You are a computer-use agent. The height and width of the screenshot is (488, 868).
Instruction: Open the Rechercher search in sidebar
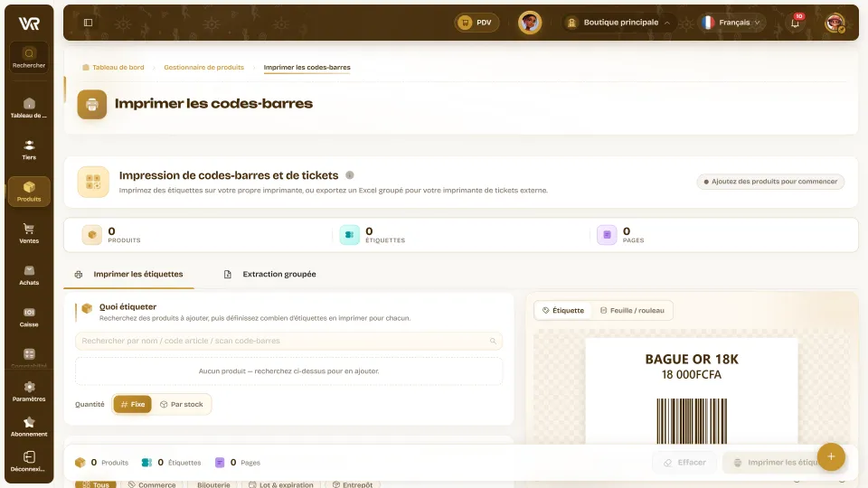[x=29, y=58]
